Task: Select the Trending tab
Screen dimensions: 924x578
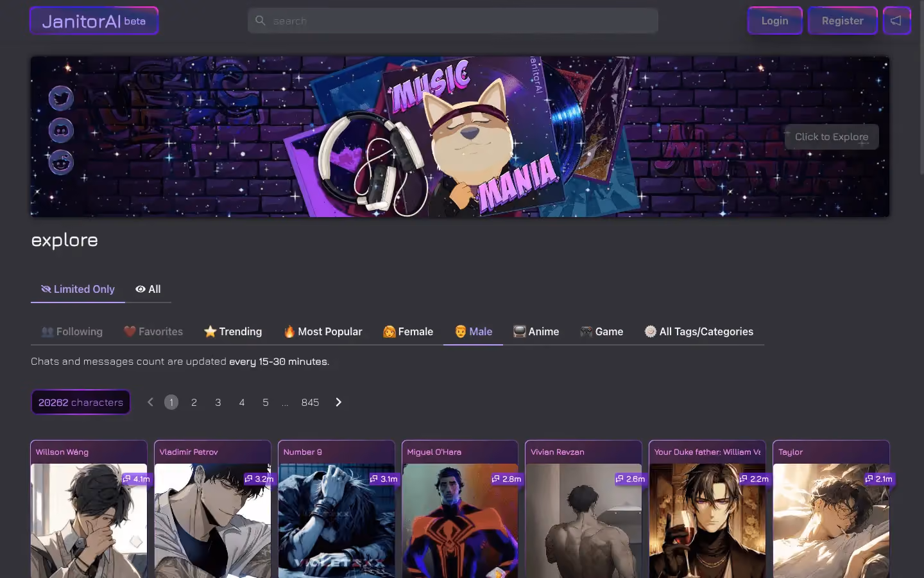Action: 233,331
